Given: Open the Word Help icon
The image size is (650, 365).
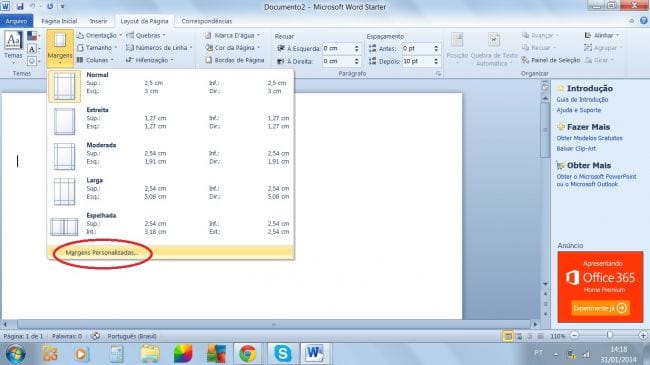Looking at the screenshot, I should (643, 21).
